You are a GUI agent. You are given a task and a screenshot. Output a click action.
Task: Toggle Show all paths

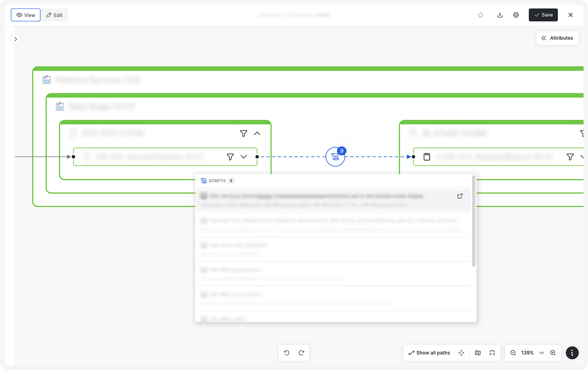click(x=429, y=353)
